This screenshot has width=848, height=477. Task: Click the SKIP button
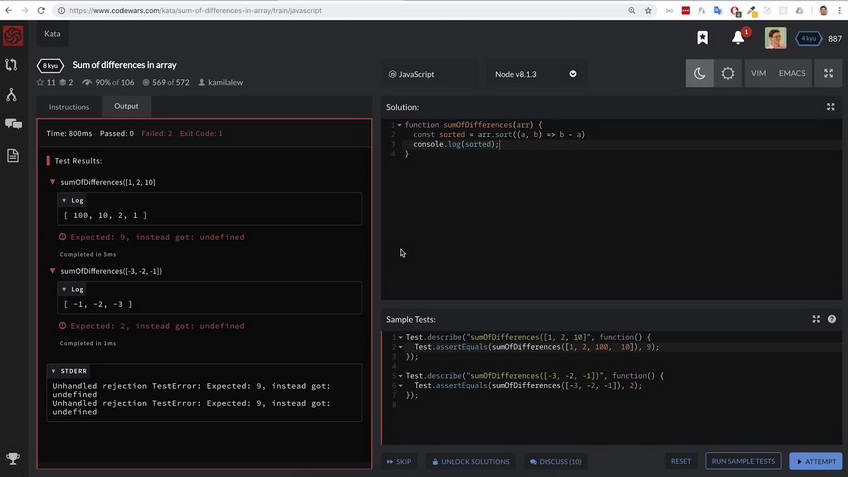click(399, 461)
